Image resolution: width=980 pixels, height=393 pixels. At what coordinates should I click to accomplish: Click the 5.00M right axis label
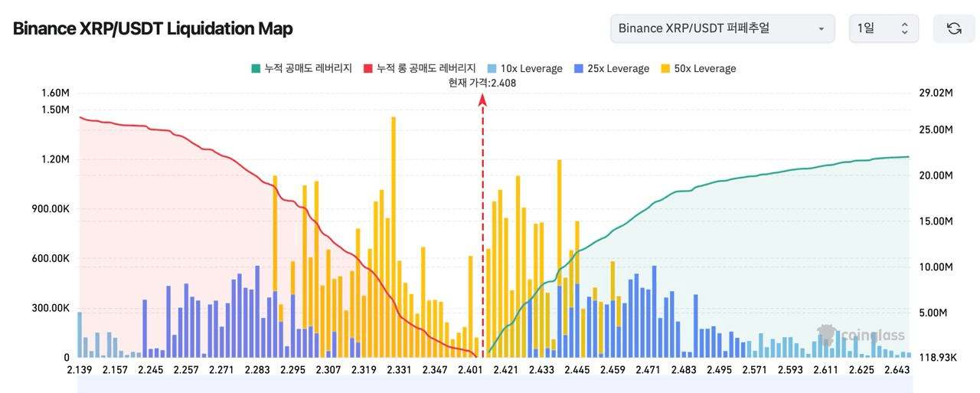point(933,313)
